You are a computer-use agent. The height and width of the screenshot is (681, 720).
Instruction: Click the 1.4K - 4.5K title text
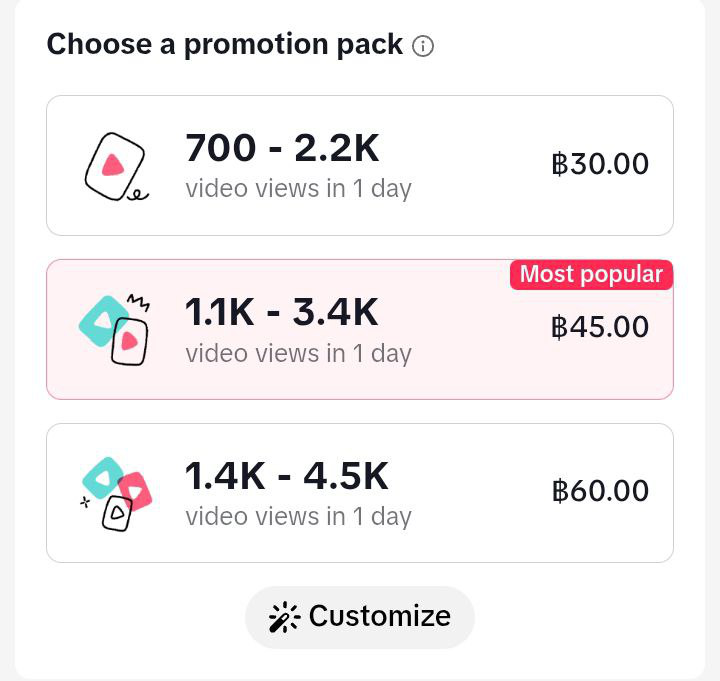pos(286,477)
